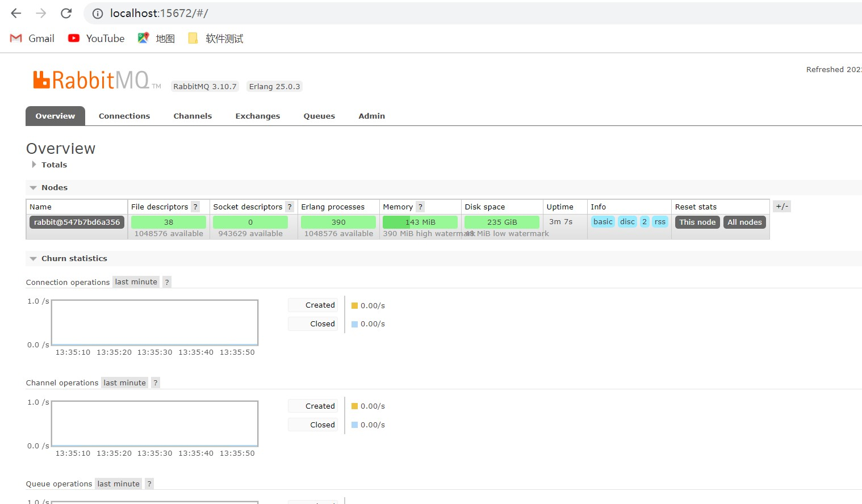Click the Uptime value 3m 7s
Image resolution: width=862 pixels, height=504 pixels.
coord(560,222)
